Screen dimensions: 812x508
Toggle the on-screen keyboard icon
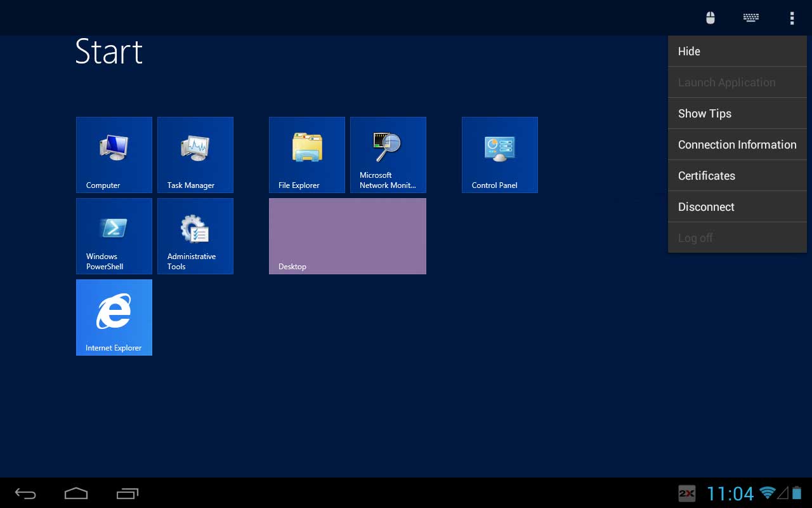coord(751,18)
